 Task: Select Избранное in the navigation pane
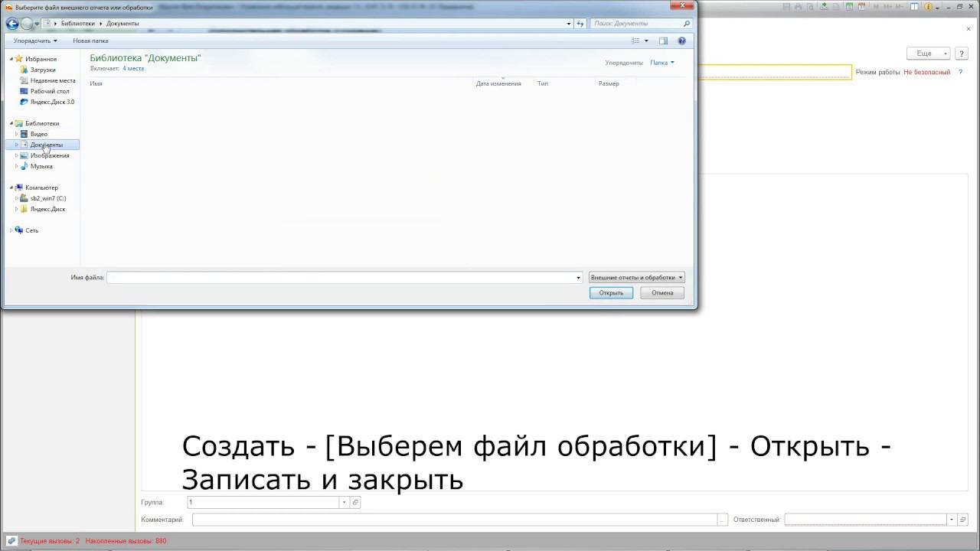click(x=41, y=59)
